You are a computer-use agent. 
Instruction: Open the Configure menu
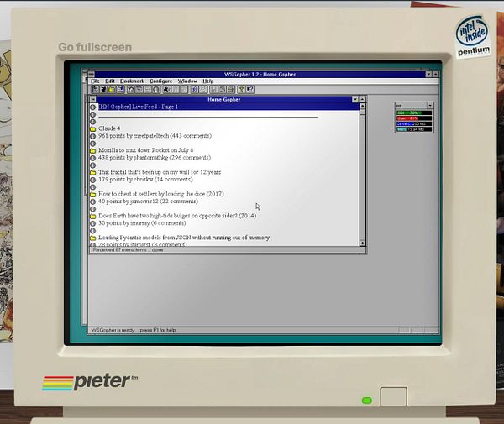pyautogui.click(x=160, y=81)
